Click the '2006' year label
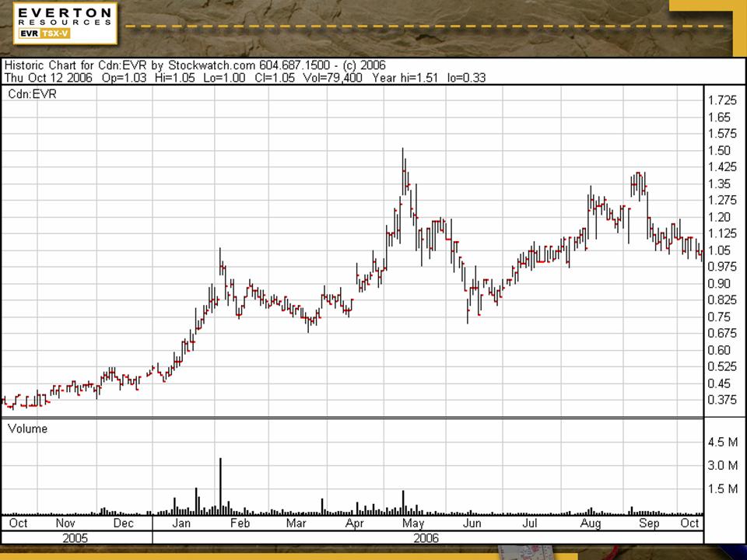 (426, 538)
